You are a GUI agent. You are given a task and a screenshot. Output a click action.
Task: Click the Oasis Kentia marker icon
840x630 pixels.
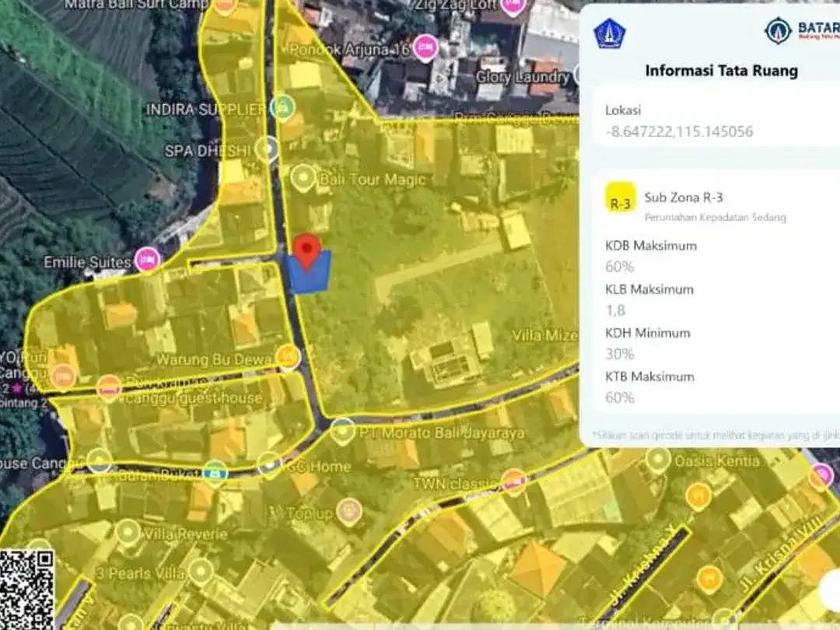(x=658, y=460)
